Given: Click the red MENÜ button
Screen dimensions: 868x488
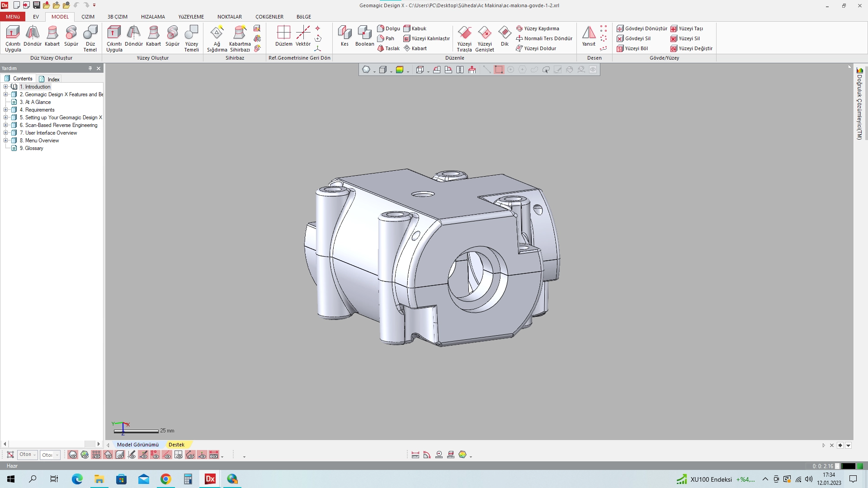Looking at the screenshot, I should pyautogui.click(x=13, y=17).
